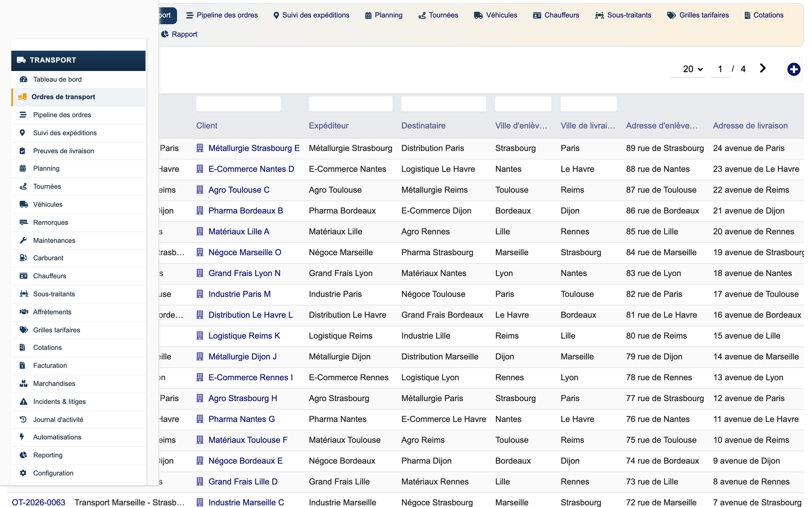Open Remorques in sidebar
The width and height of the screenshot is (812, 507).
point(78,222)
